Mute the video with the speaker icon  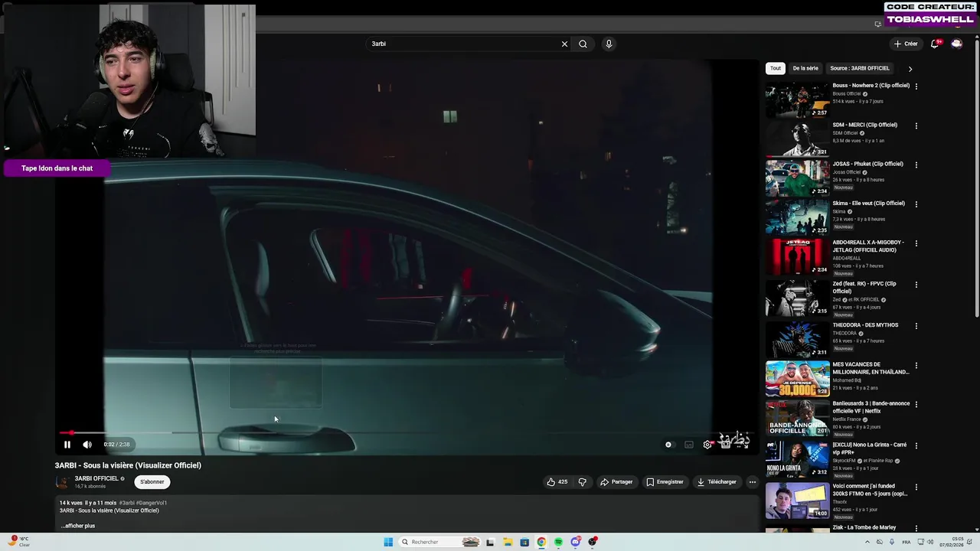coord(87,445)
